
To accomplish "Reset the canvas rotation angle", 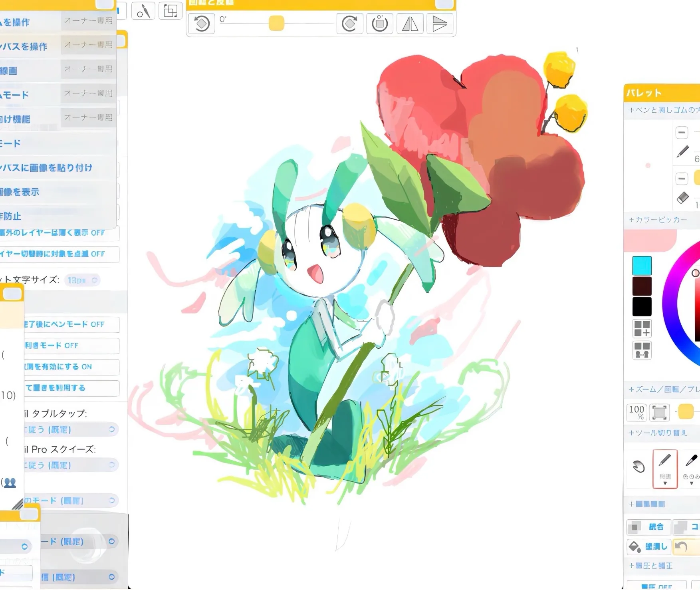I will [380, 24].
